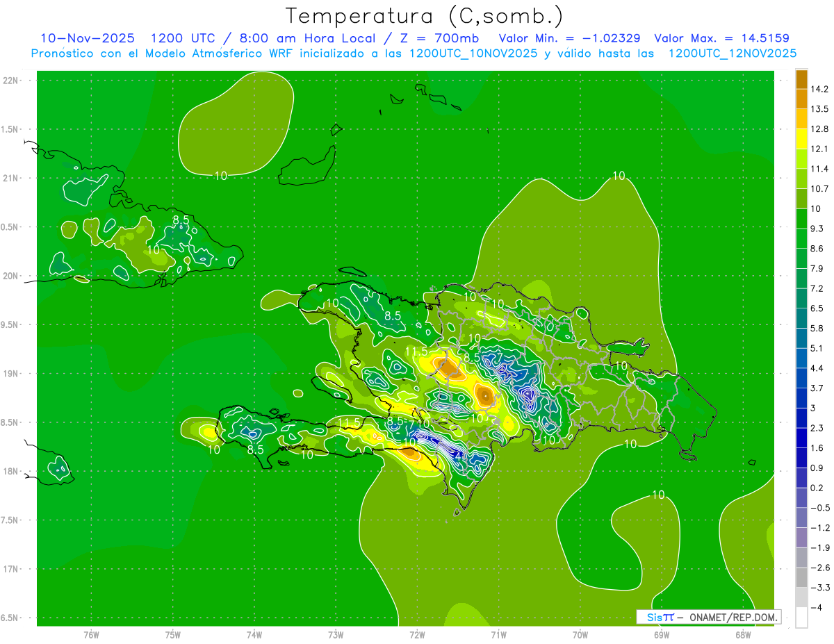Select the green swatch between 8.6 and 9.3
The width and height of the screenshot is (834, 644).
click(x=801, y=238)
